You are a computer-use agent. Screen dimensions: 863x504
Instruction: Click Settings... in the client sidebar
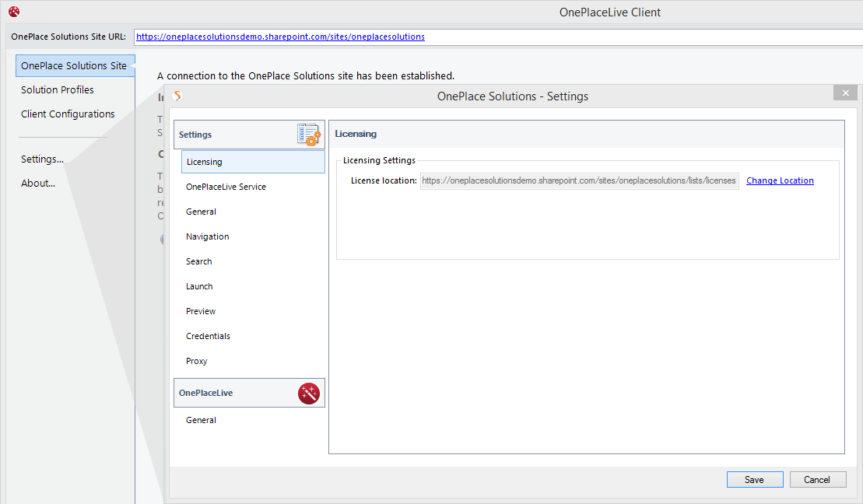42,159
